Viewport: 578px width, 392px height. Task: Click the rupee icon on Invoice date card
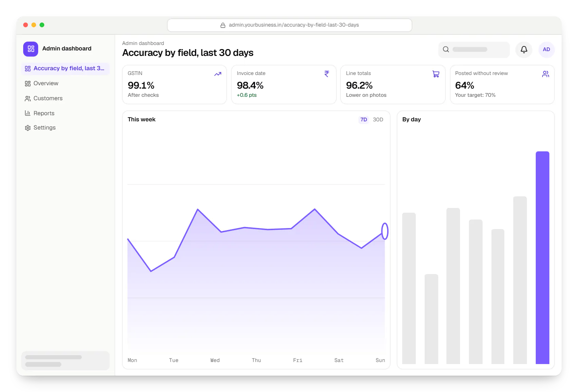pos(327,74)
